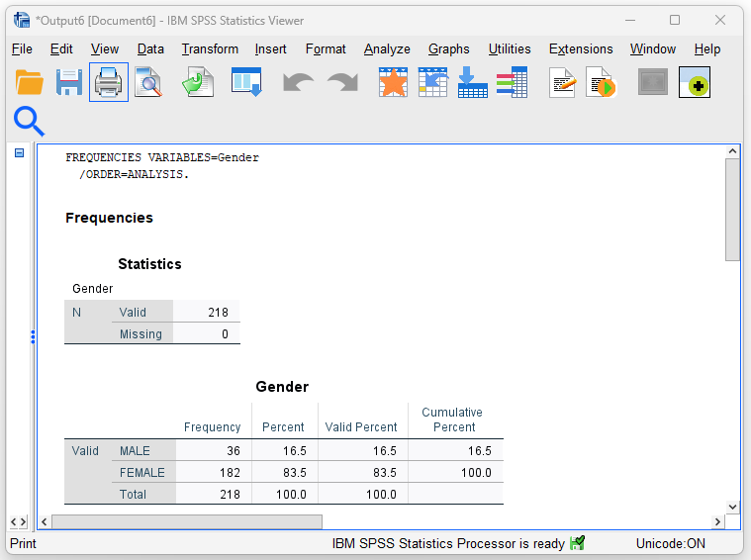Viewport: 751px width, 560px height.
Task: Open a file with the folder icon
Action: coord(30,82)
